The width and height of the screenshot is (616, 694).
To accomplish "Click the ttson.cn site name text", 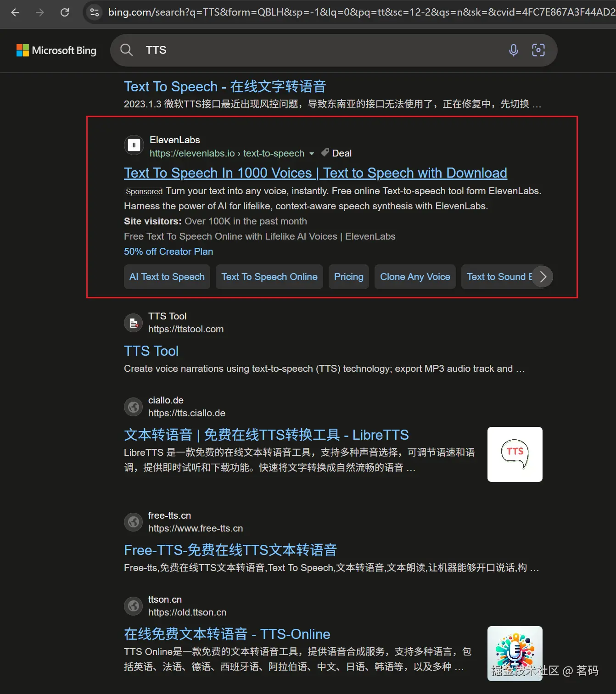I will click(165, 599).
